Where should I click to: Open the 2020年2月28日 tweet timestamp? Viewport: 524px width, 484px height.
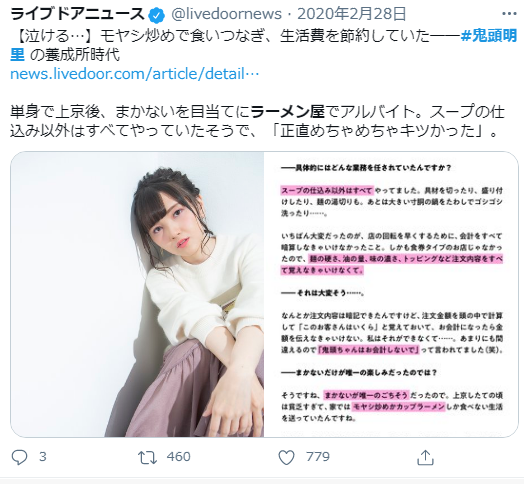tap(352, 14)
